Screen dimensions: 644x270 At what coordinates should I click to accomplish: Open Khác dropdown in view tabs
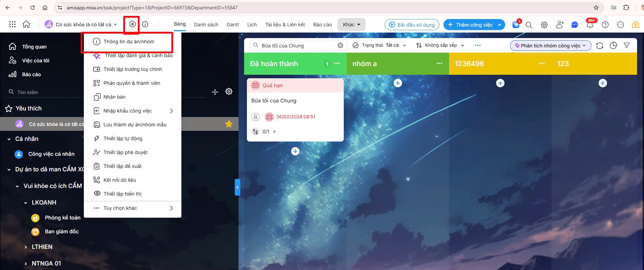[351, 25]
